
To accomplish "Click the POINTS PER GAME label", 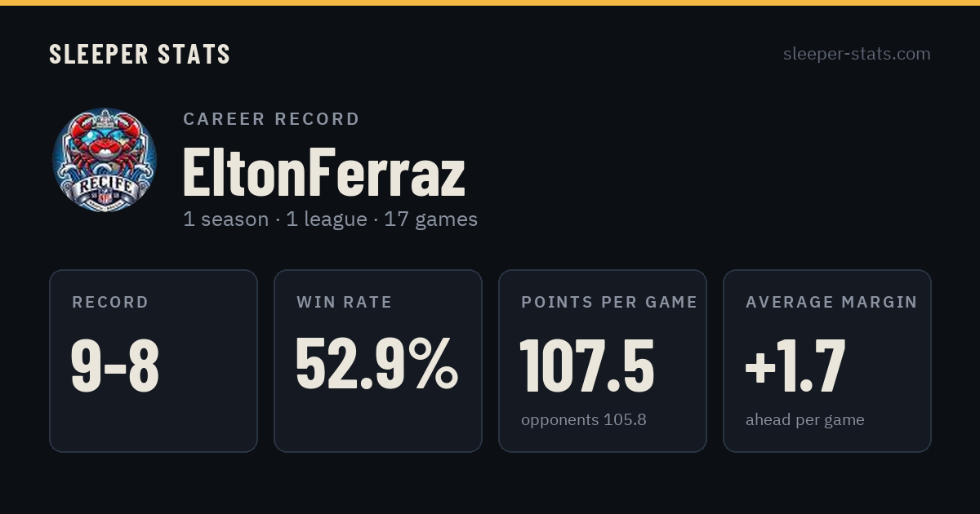I will 609,303.
